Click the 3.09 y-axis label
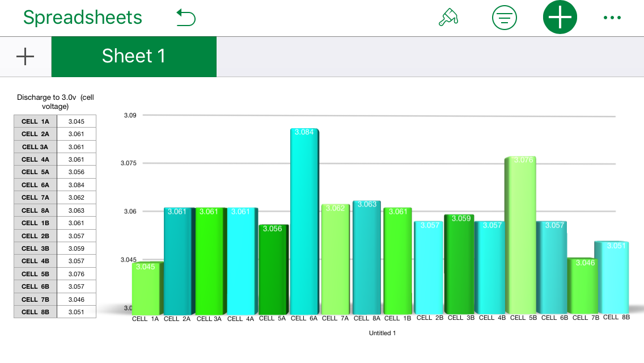This screenshot has width=644, height=363. pyautogui.click(x=130, y=115)
